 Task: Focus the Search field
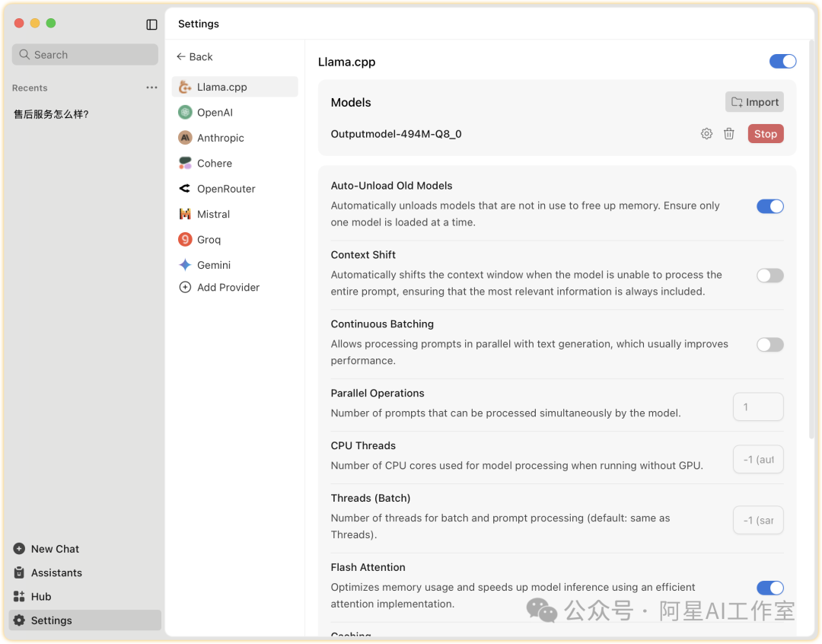(x=85, y=55)
